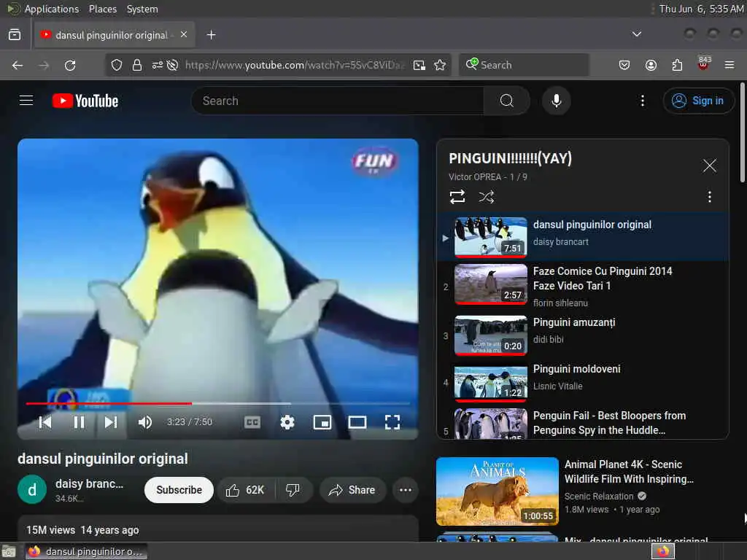Toggle shuffle in the PINGUINI playlist

487,197
